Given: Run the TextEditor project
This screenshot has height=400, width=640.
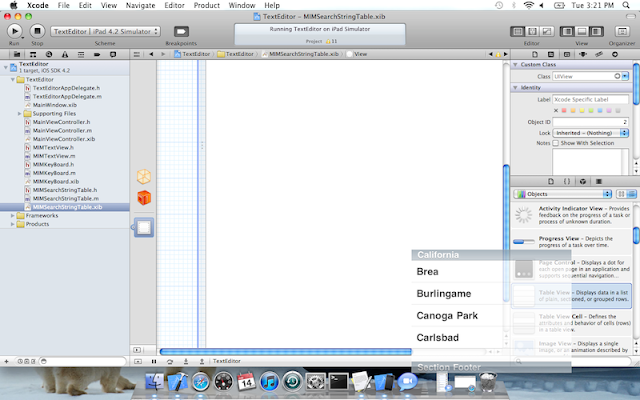Looking at the screenshot, I should coord(15,31).
